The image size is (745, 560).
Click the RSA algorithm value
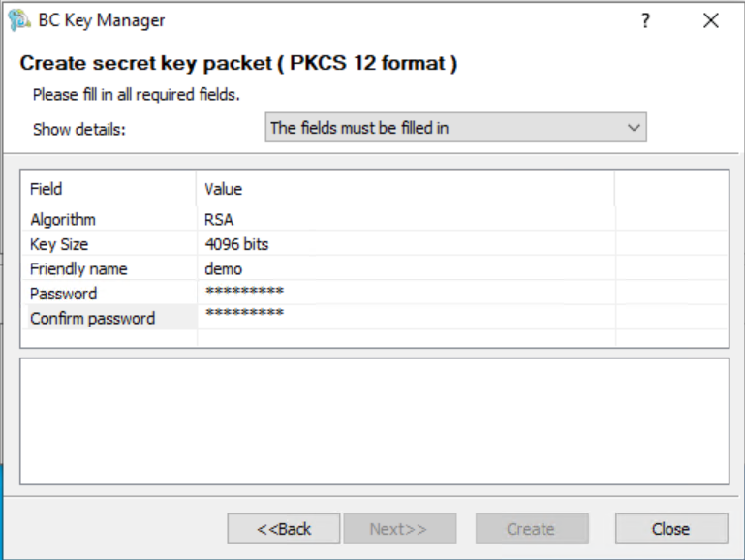219,219
